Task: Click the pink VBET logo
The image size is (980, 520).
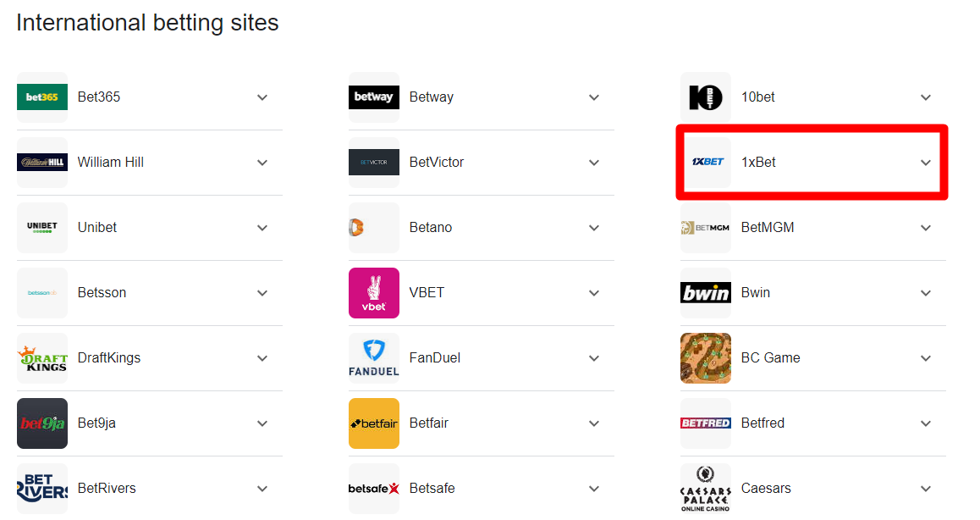Action: tap(374, 293)
